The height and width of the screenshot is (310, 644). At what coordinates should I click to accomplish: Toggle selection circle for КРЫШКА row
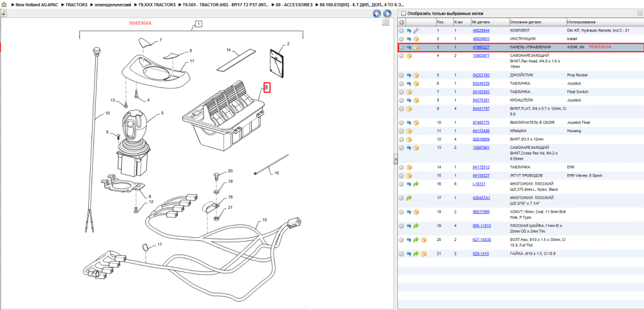click(402, 131)
